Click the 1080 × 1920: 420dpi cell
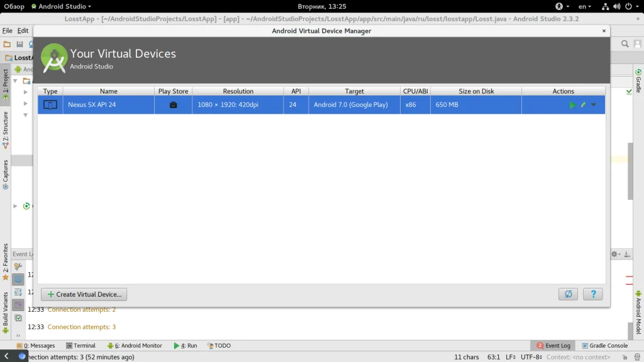This screenshot has height=362, width=644. click(238, 105)
